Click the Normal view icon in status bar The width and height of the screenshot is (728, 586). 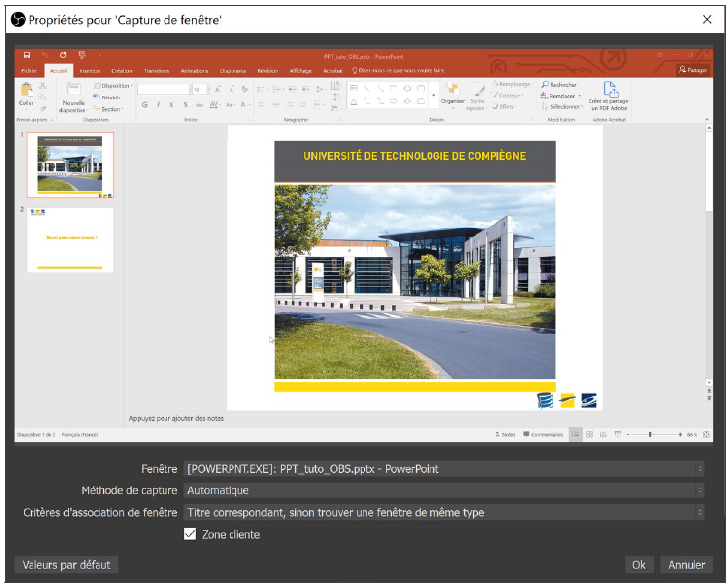(575, 434)
